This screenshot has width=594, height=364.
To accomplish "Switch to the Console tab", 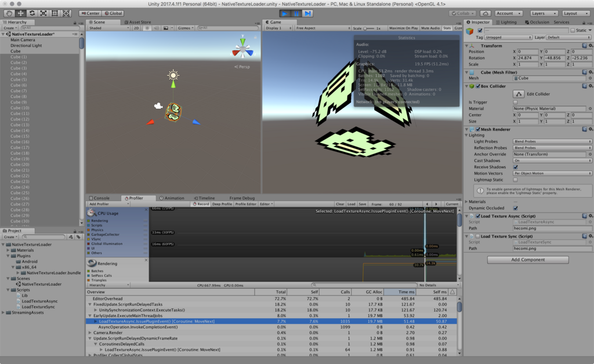I will pyautogui.click(x=99, y=198).
